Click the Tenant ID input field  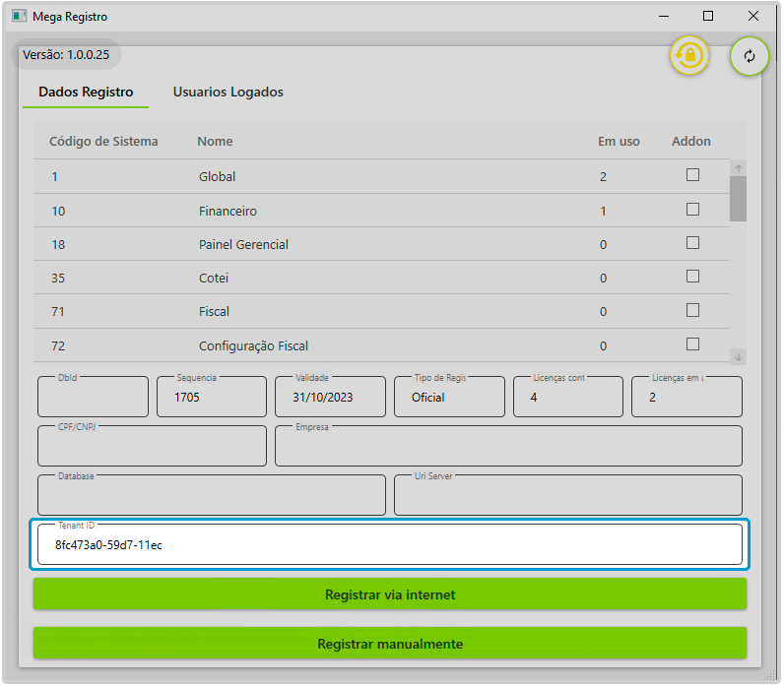click(x=390, y=544)
